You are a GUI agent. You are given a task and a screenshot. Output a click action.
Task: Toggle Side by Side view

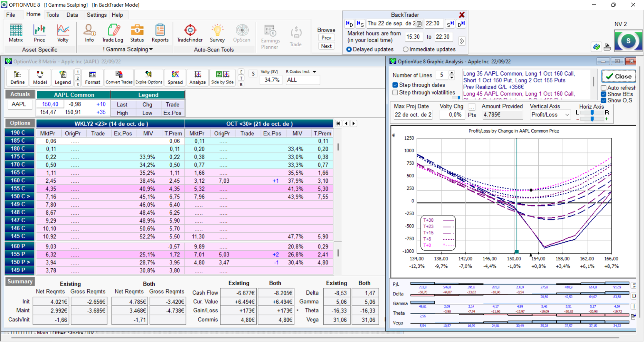(223, 78)
